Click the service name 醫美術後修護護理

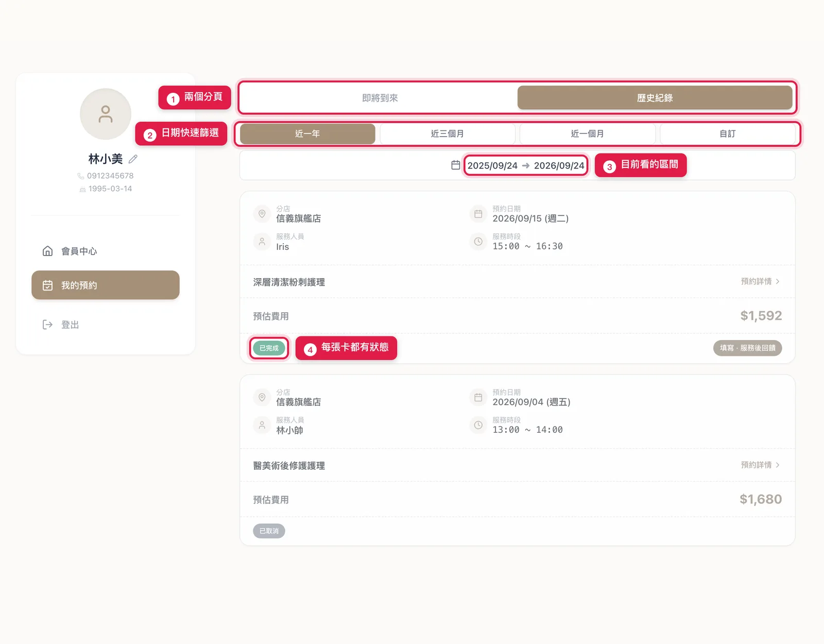[x=289, y=466]
